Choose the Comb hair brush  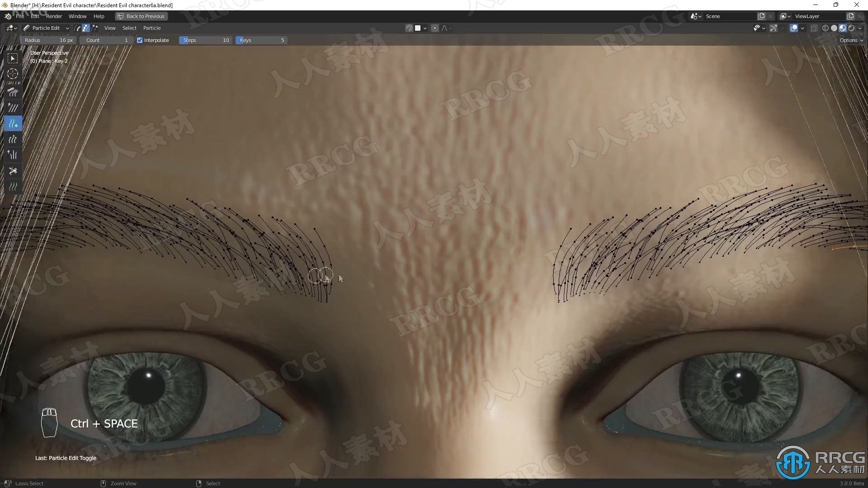13,92
